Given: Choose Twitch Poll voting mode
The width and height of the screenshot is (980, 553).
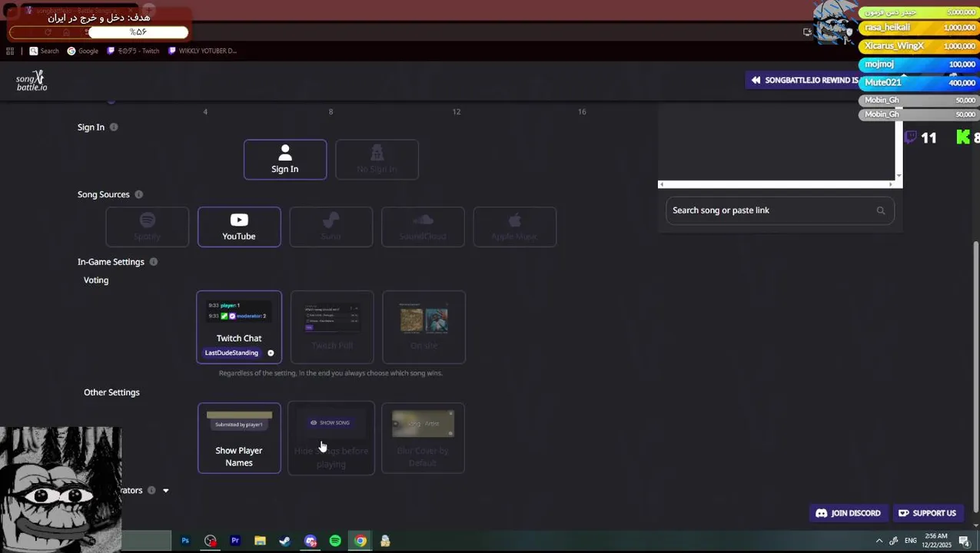Looking at the screenshot, I should [x=332, y=326].
